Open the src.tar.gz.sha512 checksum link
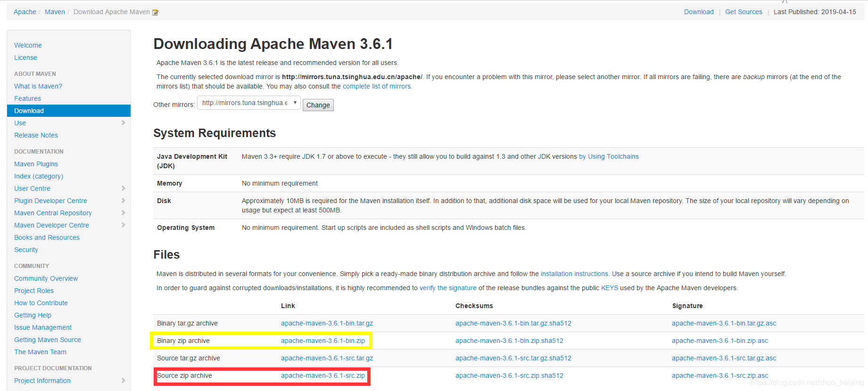 (x=513, y=358)
